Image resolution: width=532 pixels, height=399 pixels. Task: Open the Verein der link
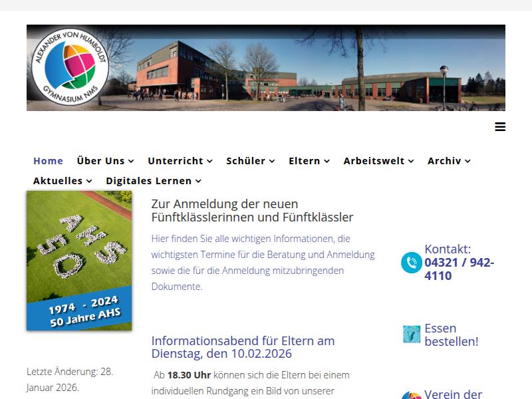(453, 394)
